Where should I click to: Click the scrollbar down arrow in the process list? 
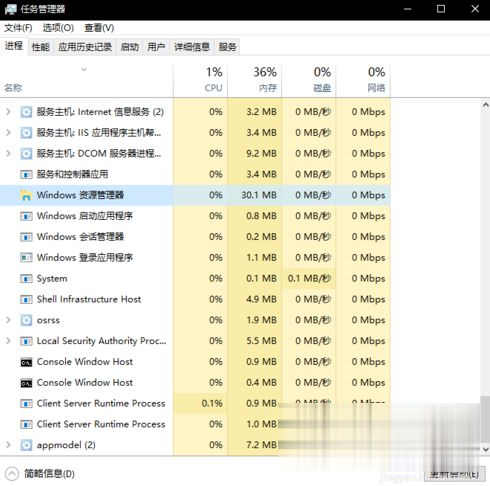click(x=486, y=449)
